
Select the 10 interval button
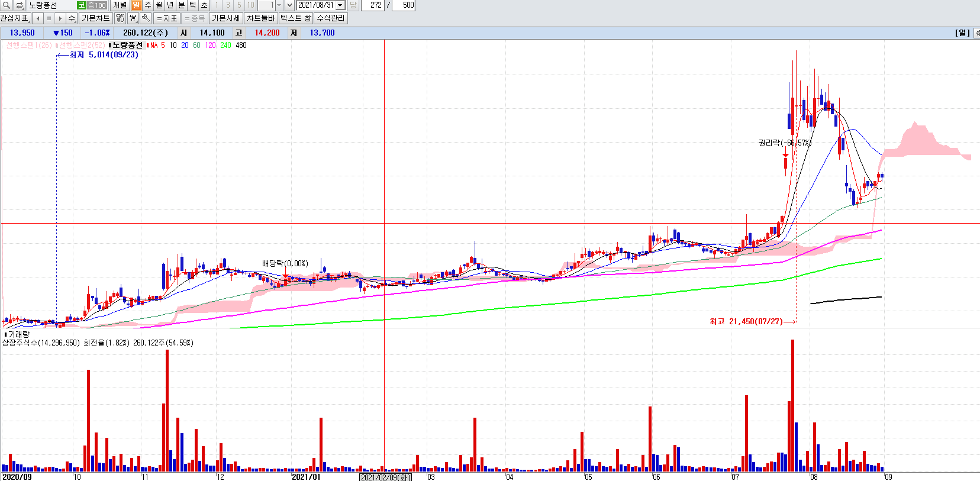250,5
